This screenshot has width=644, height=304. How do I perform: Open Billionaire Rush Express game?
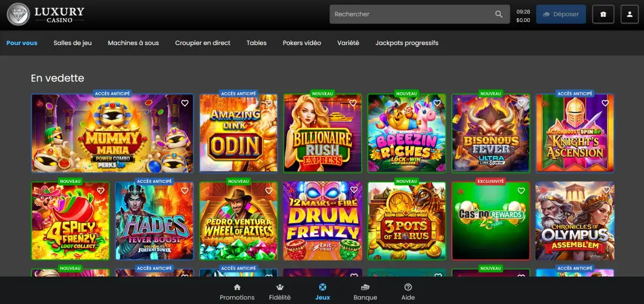[323, 134]
